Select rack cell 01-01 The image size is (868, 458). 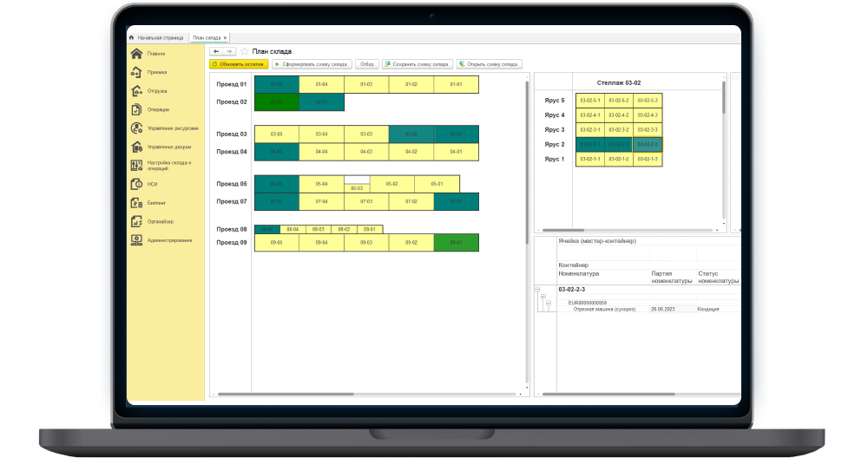point(457,85)
